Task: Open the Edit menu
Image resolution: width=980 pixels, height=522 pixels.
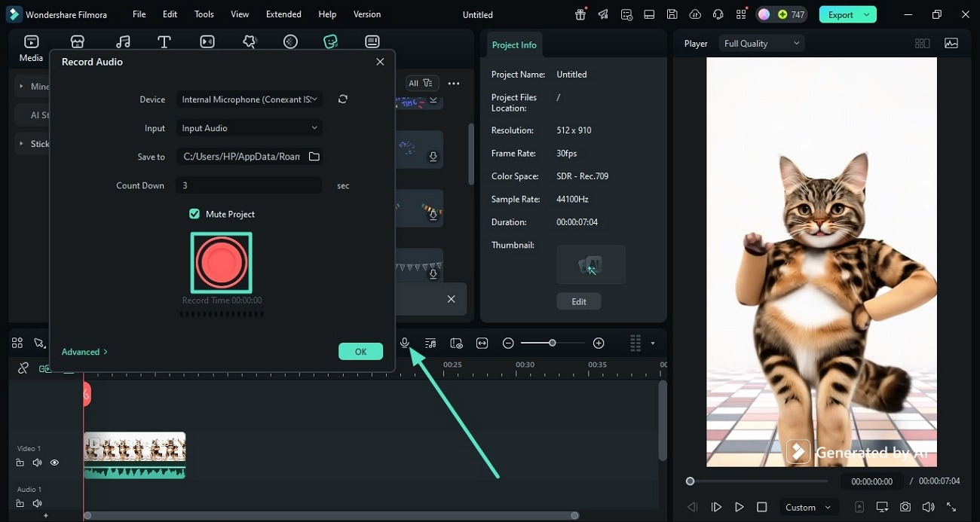Action: click(170, 14)
